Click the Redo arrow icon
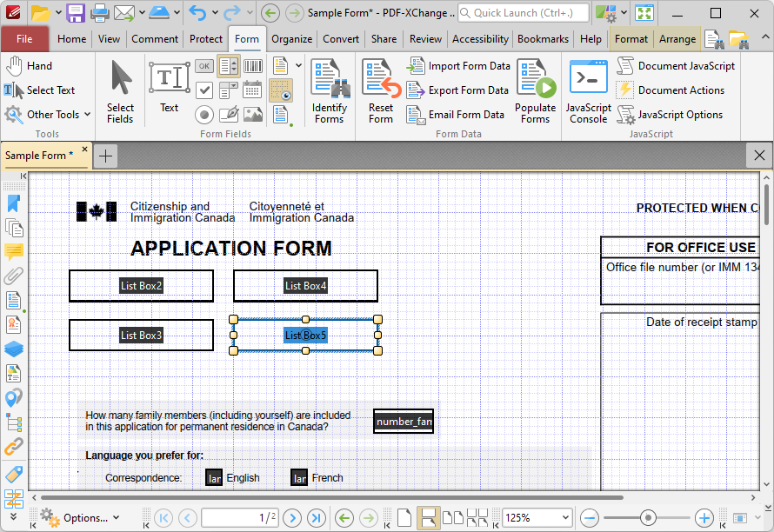This screenshot has width=774, height=532. tap(232, 13)
